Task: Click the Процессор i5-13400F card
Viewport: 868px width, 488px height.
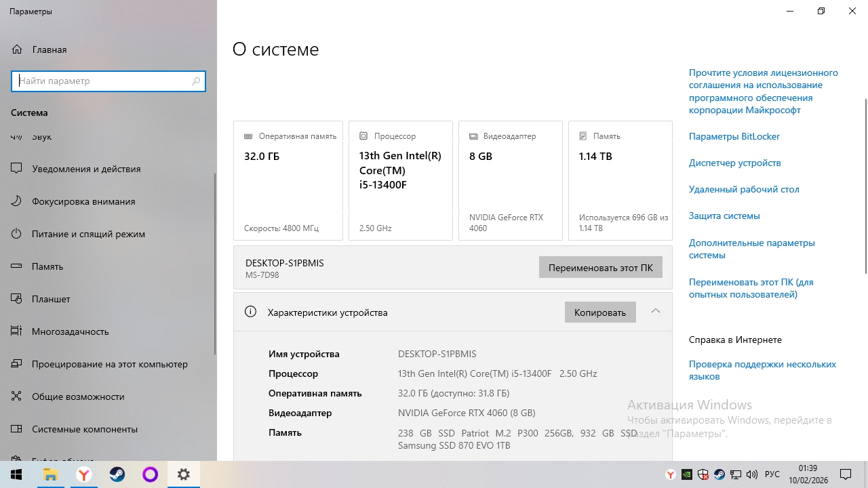Action: (x=401, y=180)
